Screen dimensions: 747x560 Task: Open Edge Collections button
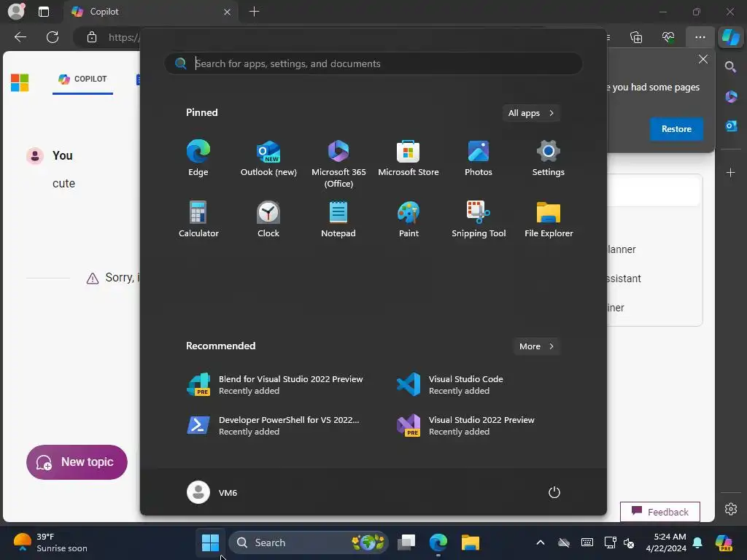pyautogui.click(x=636, y=37)
